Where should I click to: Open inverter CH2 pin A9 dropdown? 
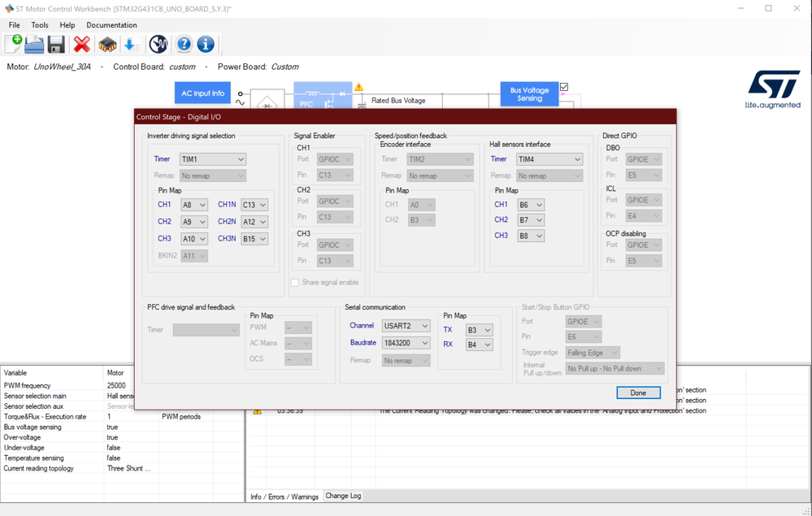click(x=194, y=222)
